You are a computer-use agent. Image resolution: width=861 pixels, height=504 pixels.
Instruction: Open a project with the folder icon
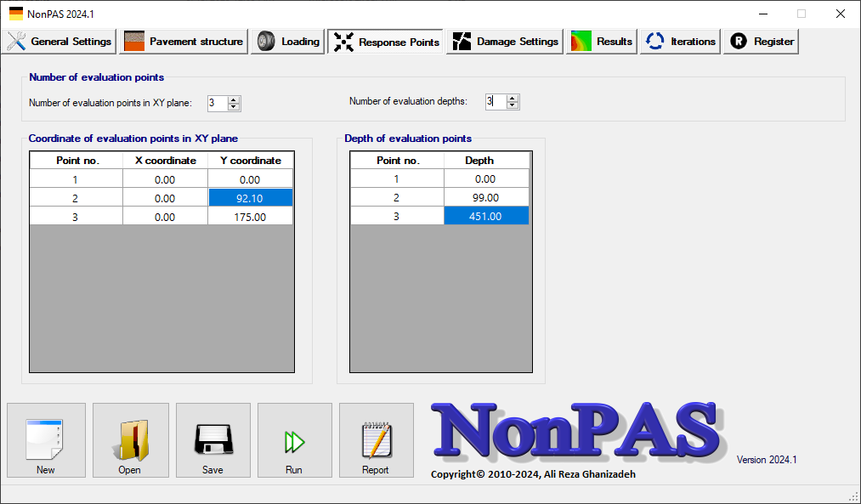click(129, 440)
